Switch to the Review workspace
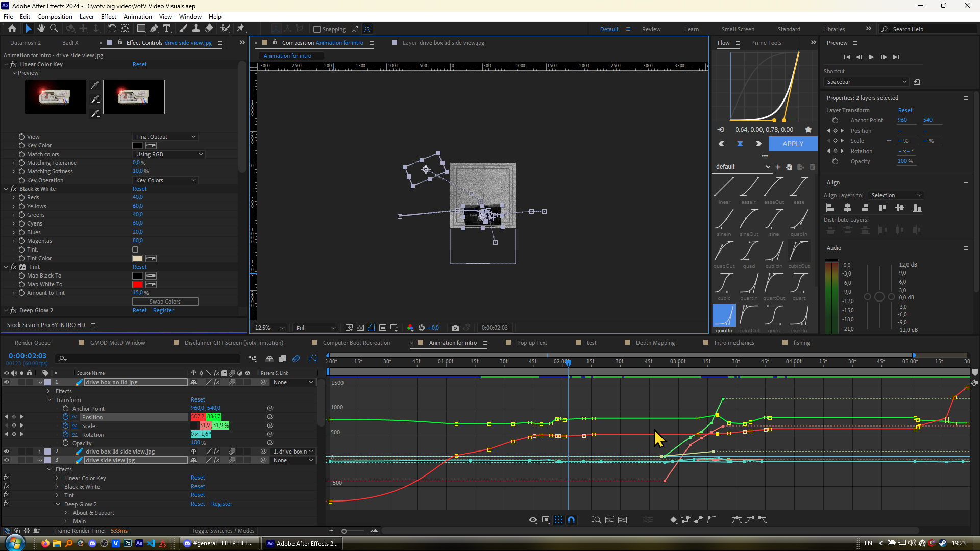 click(x=651, y=29)
